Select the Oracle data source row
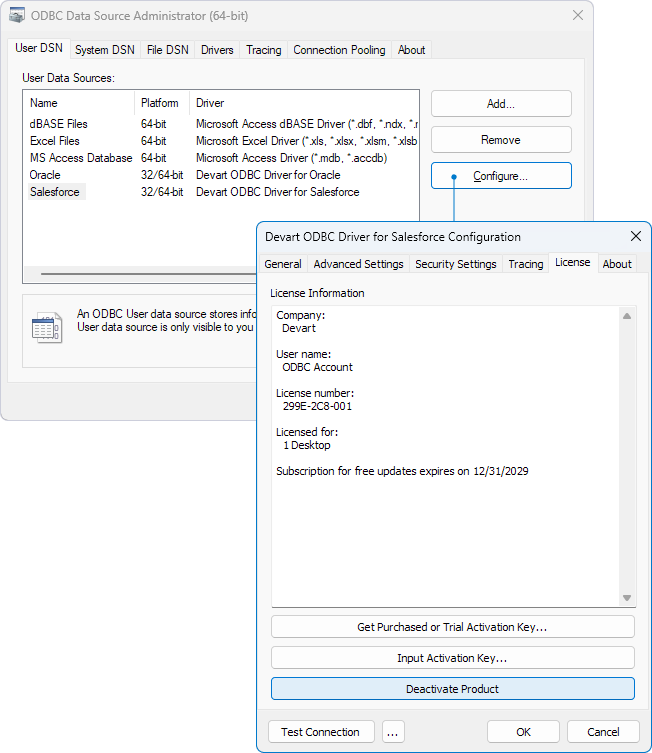652x753 pixels. tap(221, 175)
